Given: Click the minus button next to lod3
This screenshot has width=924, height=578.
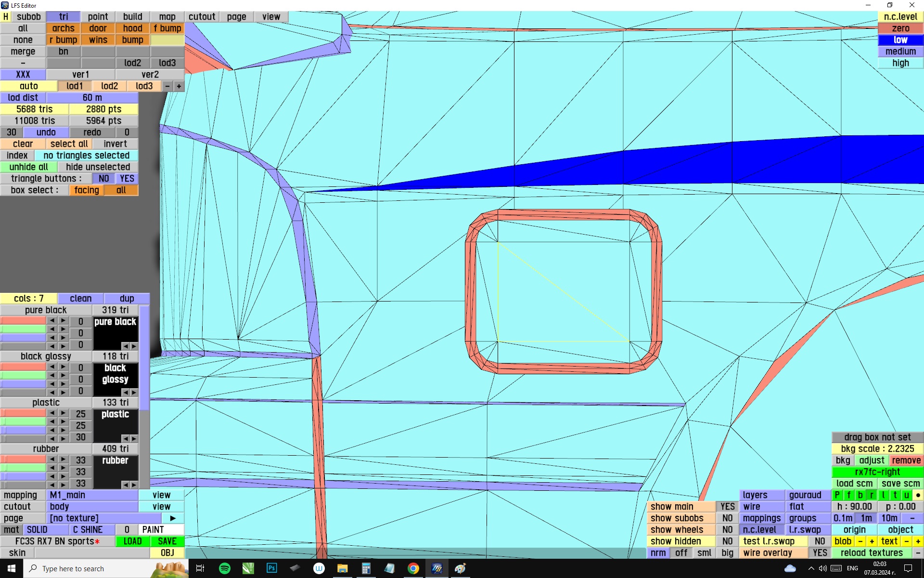Looking at the screenshot, I should pos(167,86).
